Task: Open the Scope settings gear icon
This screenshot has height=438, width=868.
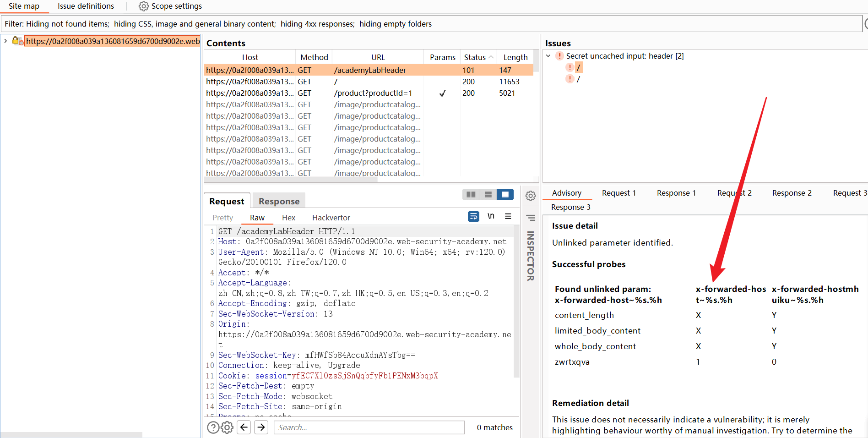Action: click(143, 6)
